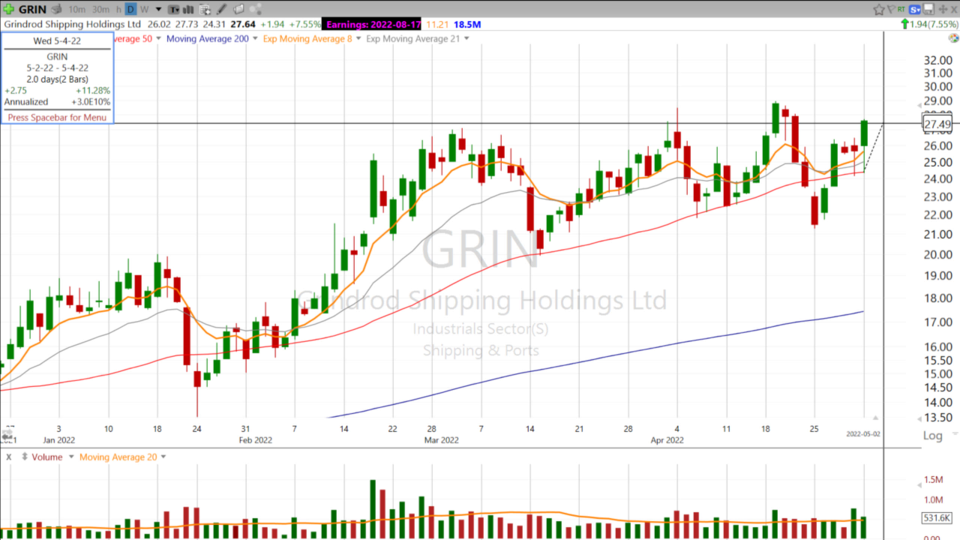Click the +11.28% value in tooltip
This screenshot has height=540, width=960.
93,90
